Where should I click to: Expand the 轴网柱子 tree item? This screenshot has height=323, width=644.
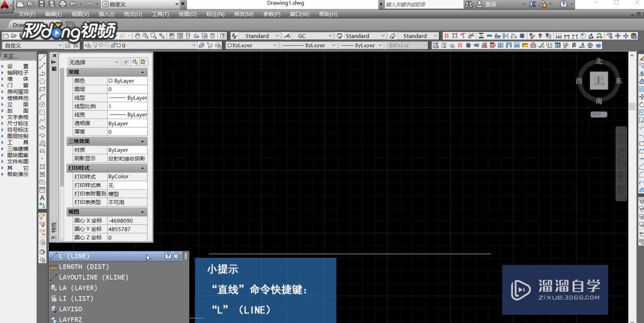click(x=2, y=73)
